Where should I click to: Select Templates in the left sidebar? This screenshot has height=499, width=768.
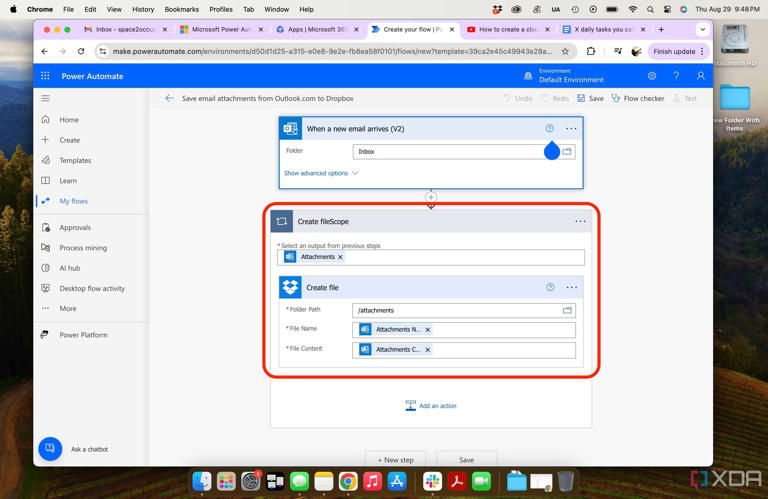74,160
